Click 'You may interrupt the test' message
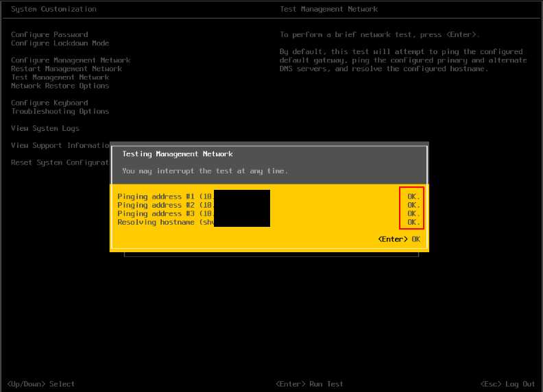Screen dimensions: 543x392 coord(205,171)
